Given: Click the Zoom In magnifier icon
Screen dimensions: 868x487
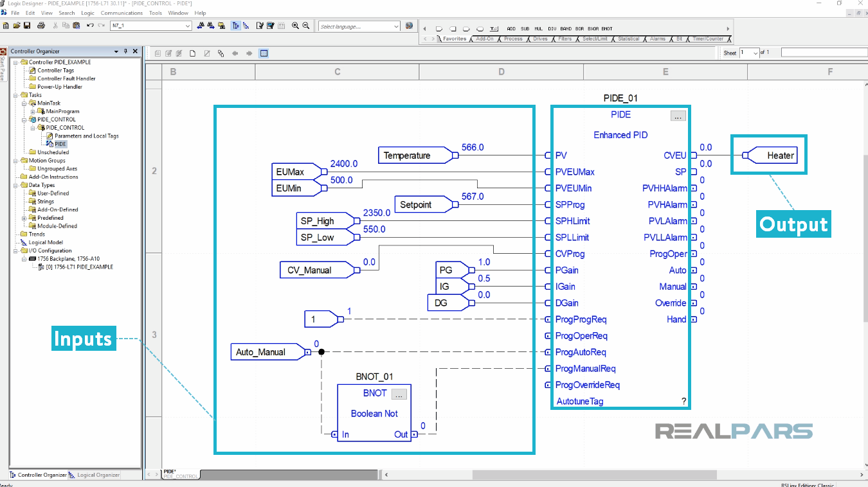Looking at the screenshot, I should (296, 24).
